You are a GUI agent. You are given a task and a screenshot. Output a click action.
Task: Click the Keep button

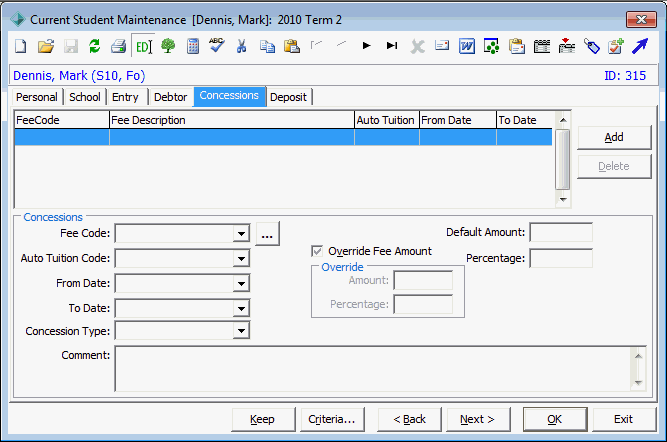point(262,419)
